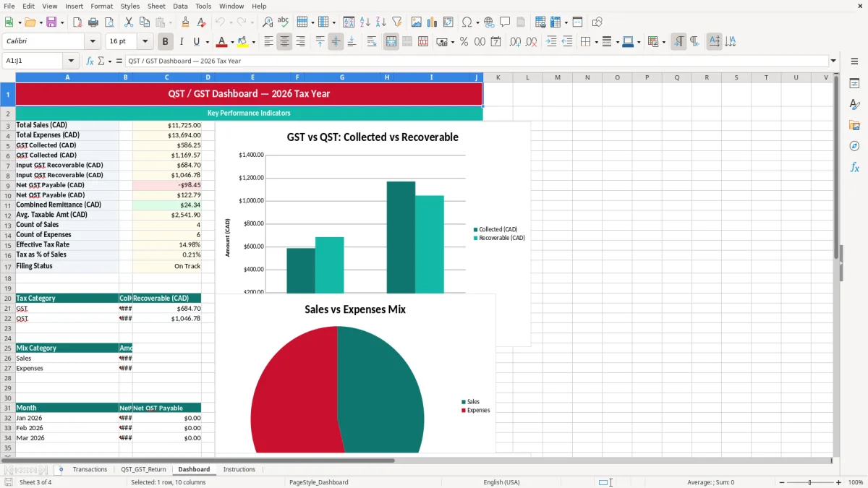Open the font color dropdown arrow
Viewport: 868px width, 488px height.
(x=232, y=42)
